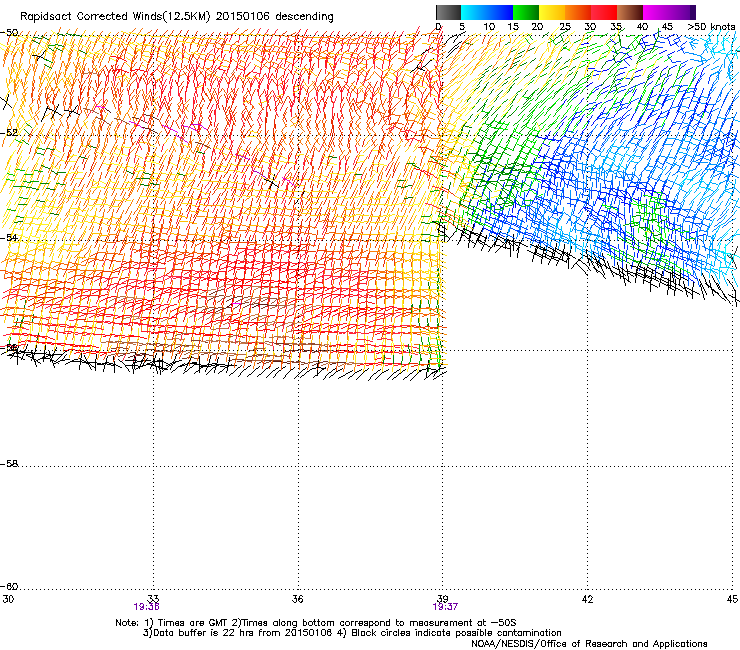Image resolution: width=740 pixels, height=650 pixels.
Task: Pick the red 30–35 knots color band
Action: pos(604,12)
